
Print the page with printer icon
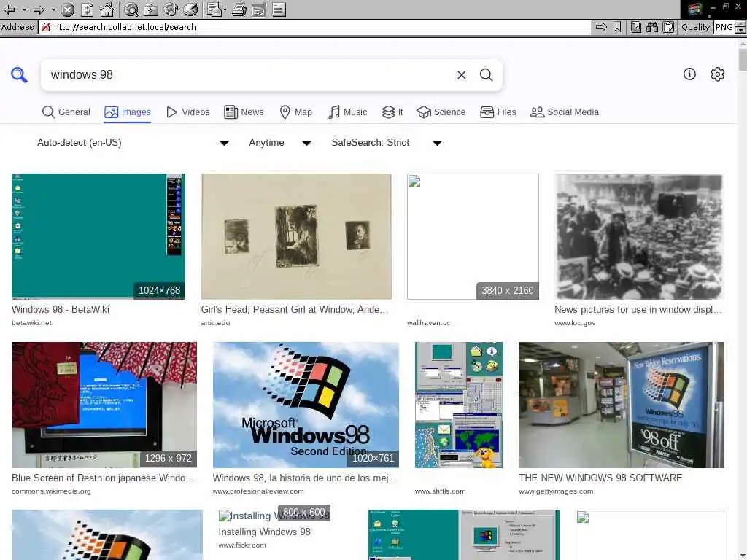(x=239, y=9)
